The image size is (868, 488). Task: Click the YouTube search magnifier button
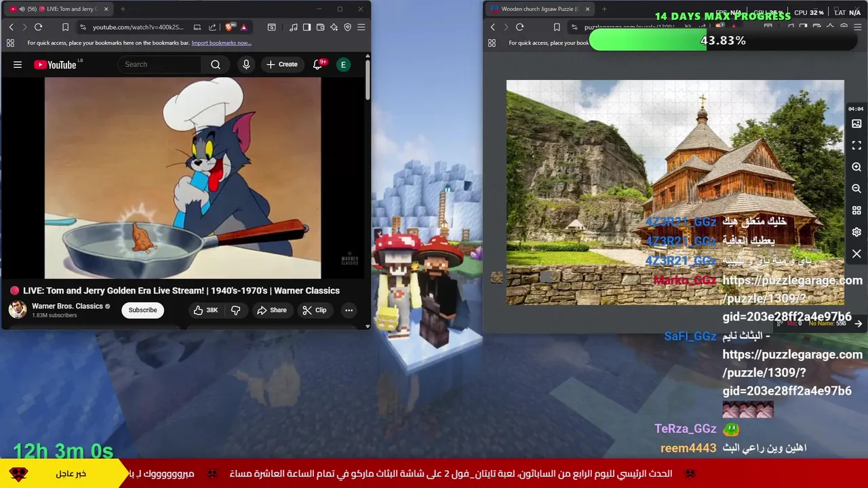216,64
